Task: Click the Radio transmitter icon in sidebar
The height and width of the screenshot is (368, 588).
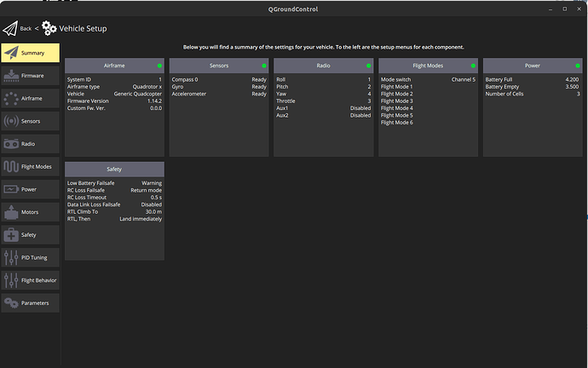Action: click(x=10, y=144)
